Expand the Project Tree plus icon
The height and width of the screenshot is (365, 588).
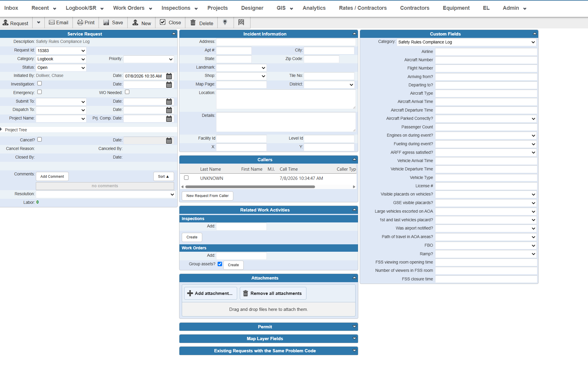point(1,130)
